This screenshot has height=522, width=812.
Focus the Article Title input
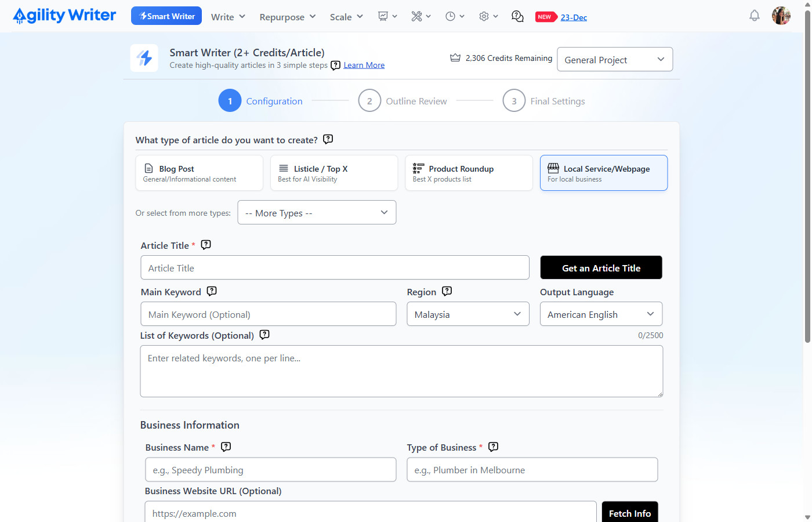click(335, 267)
